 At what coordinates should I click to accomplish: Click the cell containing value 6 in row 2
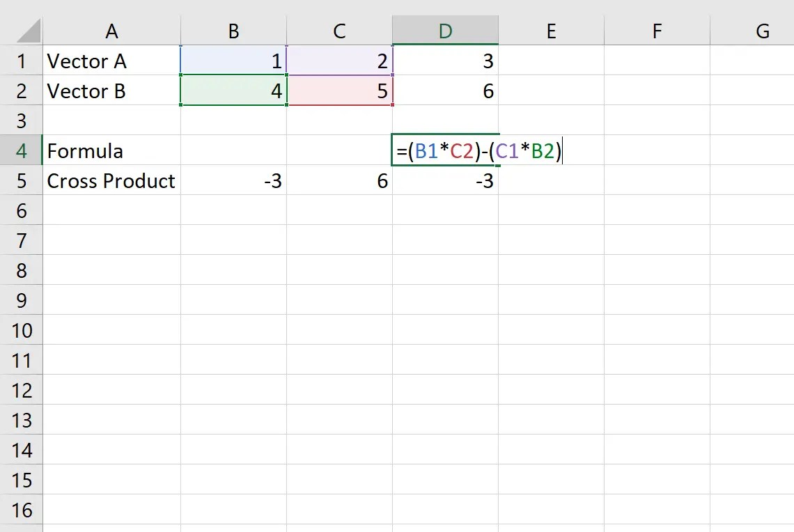tap(446, 91)
